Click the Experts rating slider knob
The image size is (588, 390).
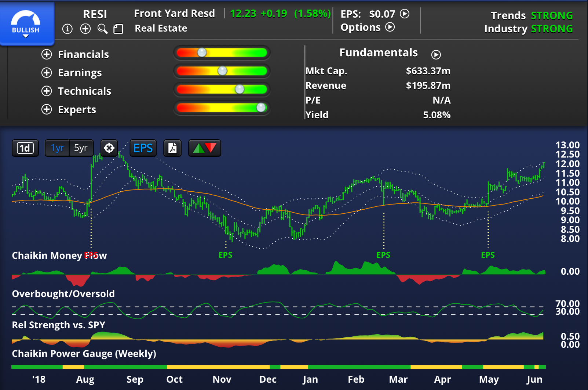(x=261, y=108)
